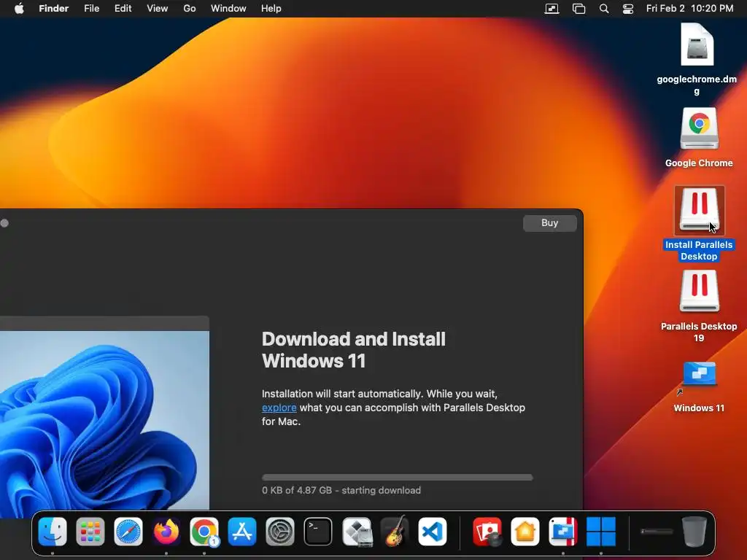Screen dimensions: 747x560
Task: Open Visual Studio Code from the Dock
Action: pyautogui.click(x=433, y=532)
